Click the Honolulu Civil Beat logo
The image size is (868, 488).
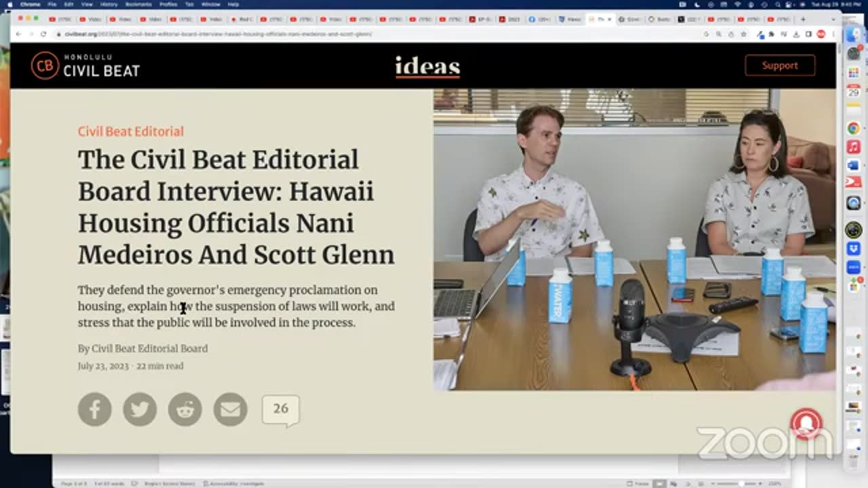coord(85,66)
